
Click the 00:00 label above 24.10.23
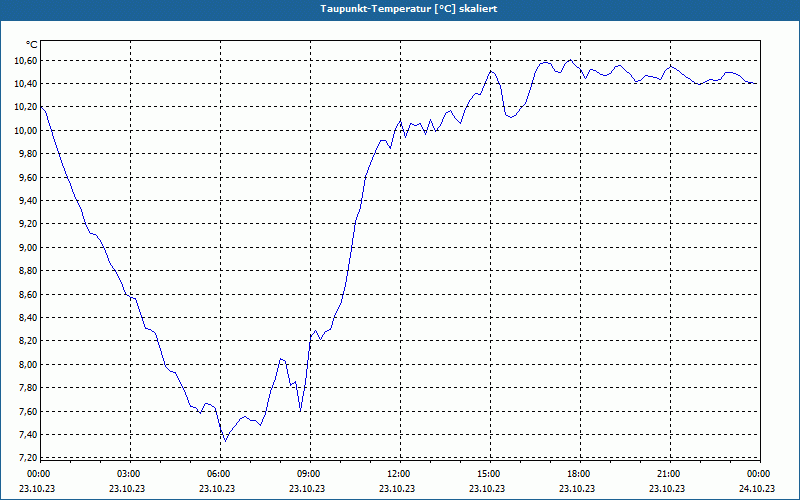click(759, 474)
